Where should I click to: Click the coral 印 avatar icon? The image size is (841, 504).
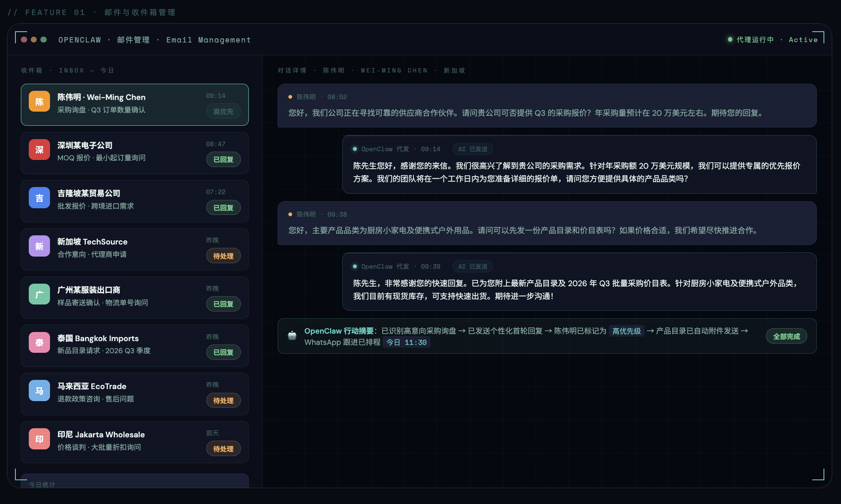coord(39,439)
